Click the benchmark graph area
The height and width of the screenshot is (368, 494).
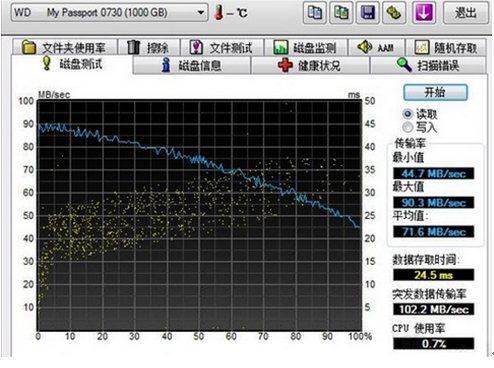pos(199,215)
